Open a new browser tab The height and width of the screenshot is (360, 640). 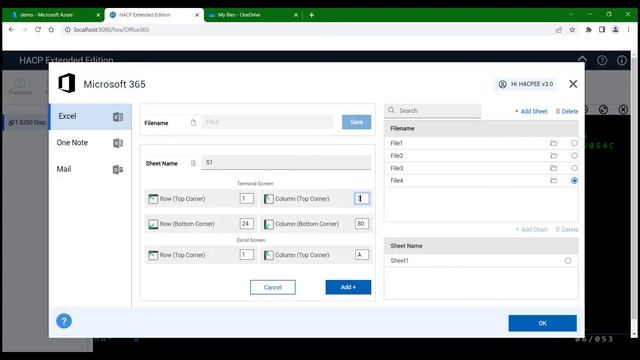[311, 15]
